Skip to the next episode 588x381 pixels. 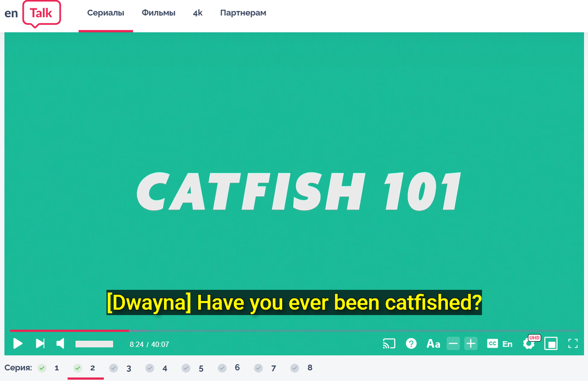[40, 343]
